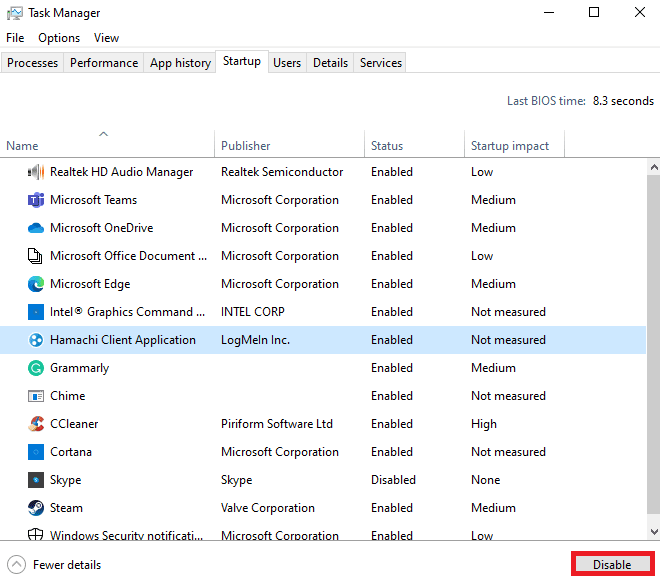Open the Options menu
The width and height of the screenshot is (660, 587).
coord(59,38)
